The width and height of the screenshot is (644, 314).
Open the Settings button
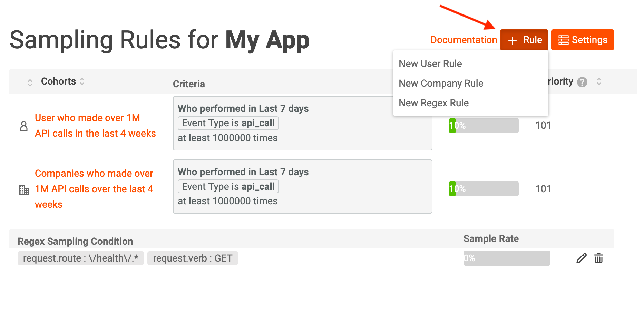point(582,40)
